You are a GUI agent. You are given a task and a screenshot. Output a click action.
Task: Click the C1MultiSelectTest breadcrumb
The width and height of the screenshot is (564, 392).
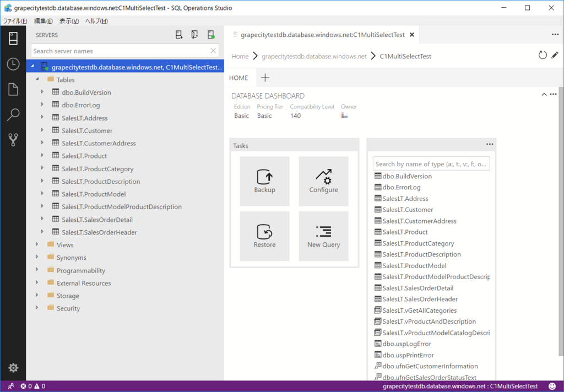[405, 56]
